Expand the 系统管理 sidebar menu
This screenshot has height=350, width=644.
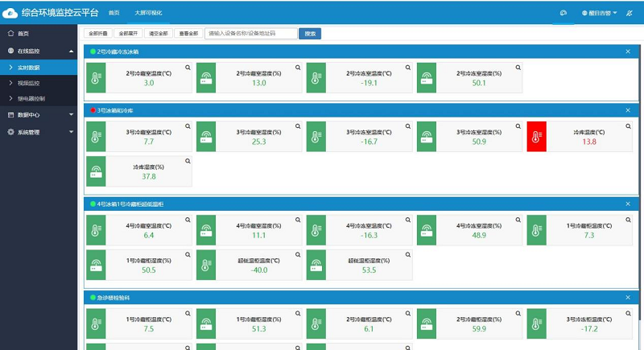coord(72,133)
